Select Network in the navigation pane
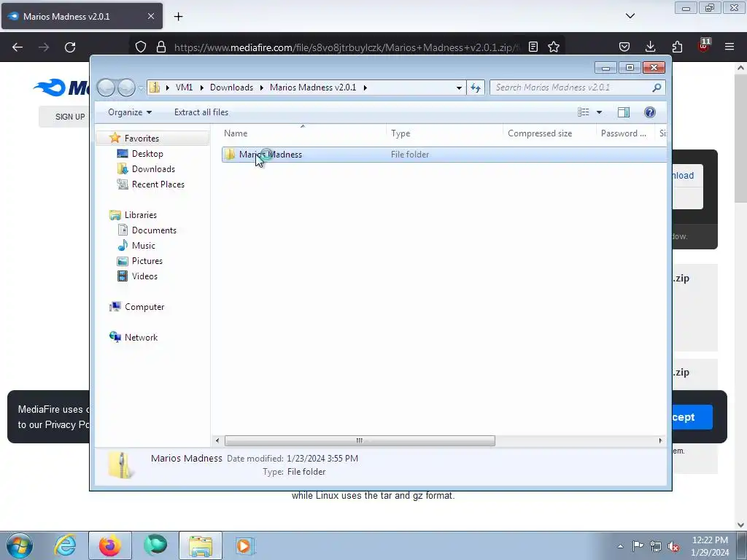The width and height of the screenshot is (747, 560). click(x=141, y=337)
